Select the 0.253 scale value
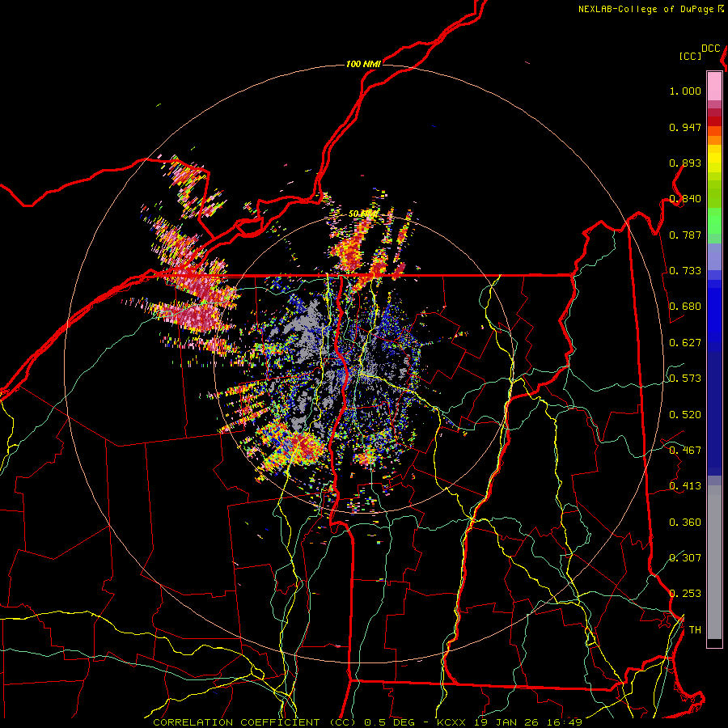Image resolution: width=728 pixels, height=728 pixels. (x=685, y=594)
